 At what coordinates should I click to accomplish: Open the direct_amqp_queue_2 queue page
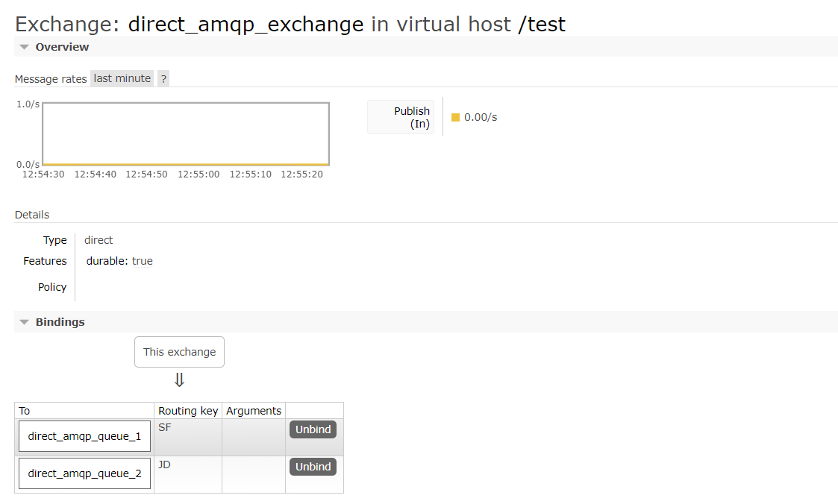click(x=84, y=473)
